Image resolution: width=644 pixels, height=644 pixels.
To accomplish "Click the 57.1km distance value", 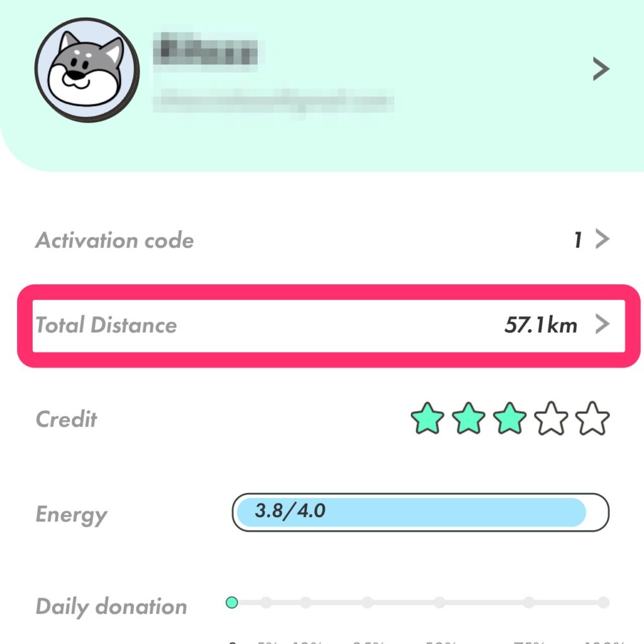I will pyautogui.click(x=541, y=325).
